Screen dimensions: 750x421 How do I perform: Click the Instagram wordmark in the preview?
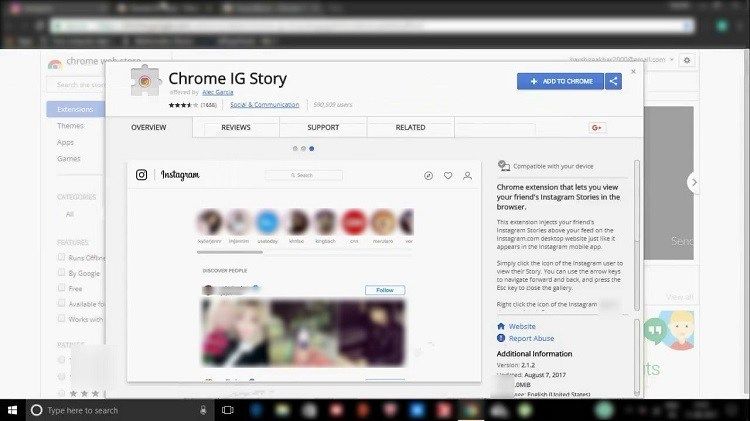180,175
